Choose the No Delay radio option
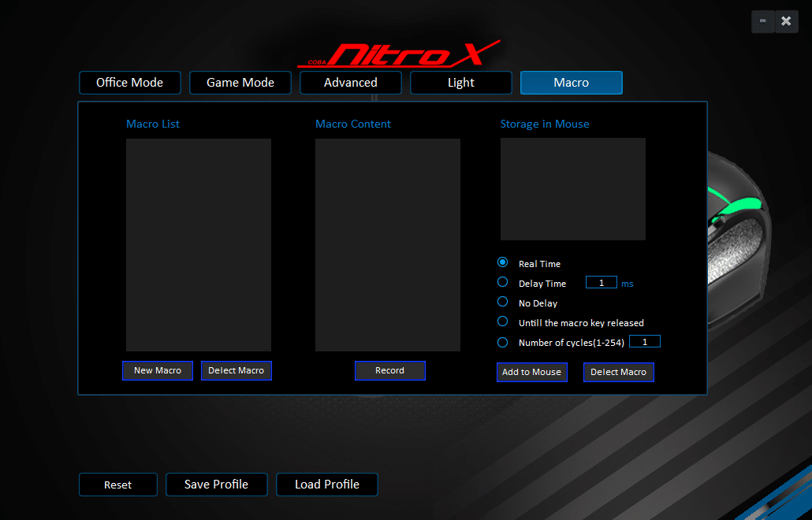Viewport: 812px width, 520px height. coord(503,302)
